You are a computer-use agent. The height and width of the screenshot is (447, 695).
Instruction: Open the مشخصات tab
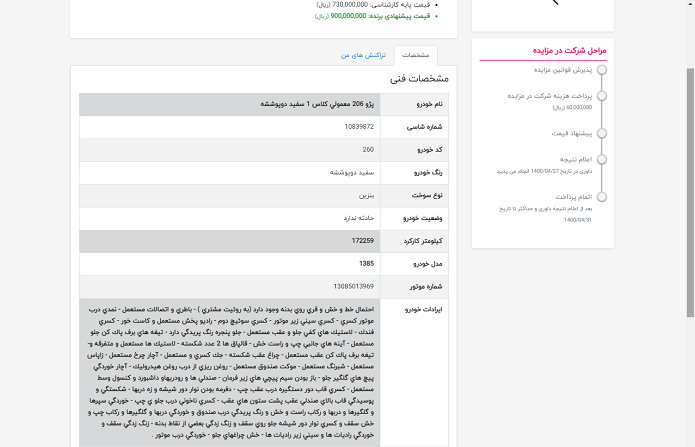coord(420,57)
